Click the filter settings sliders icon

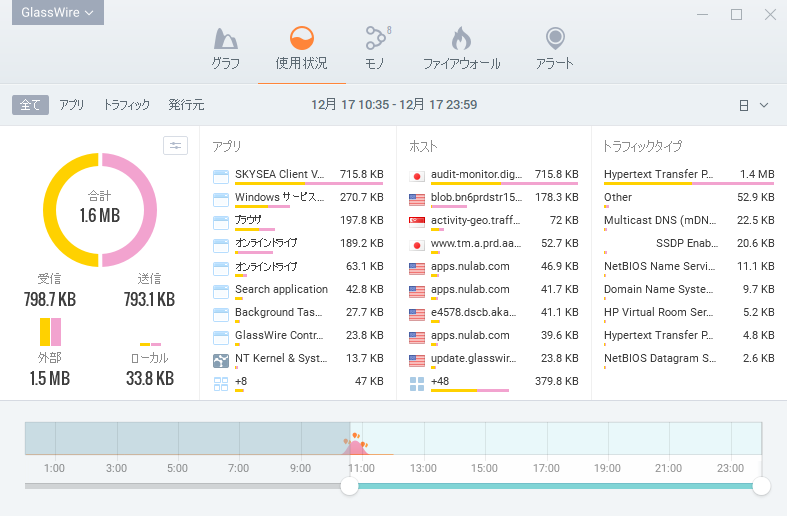[x=175, y=146]
